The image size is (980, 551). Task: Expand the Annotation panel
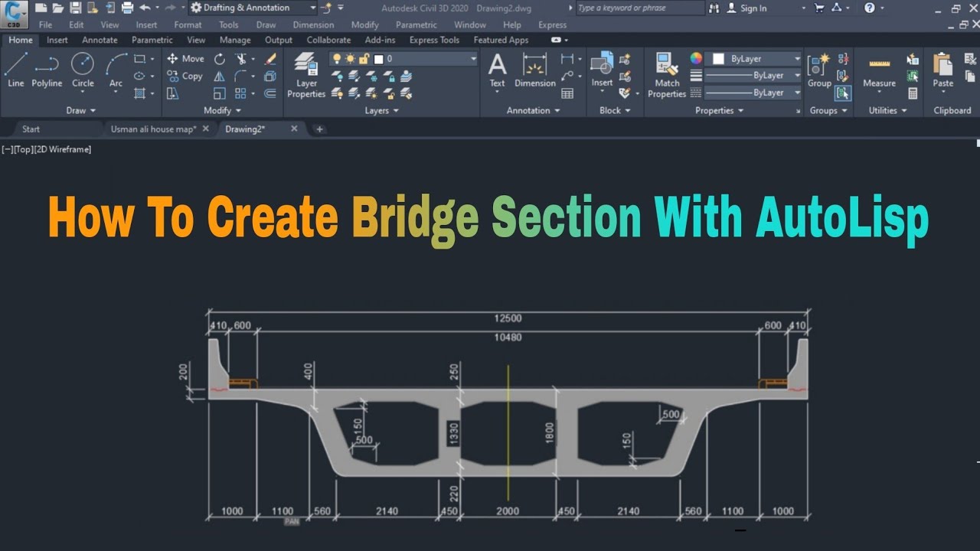click(534, 110)
